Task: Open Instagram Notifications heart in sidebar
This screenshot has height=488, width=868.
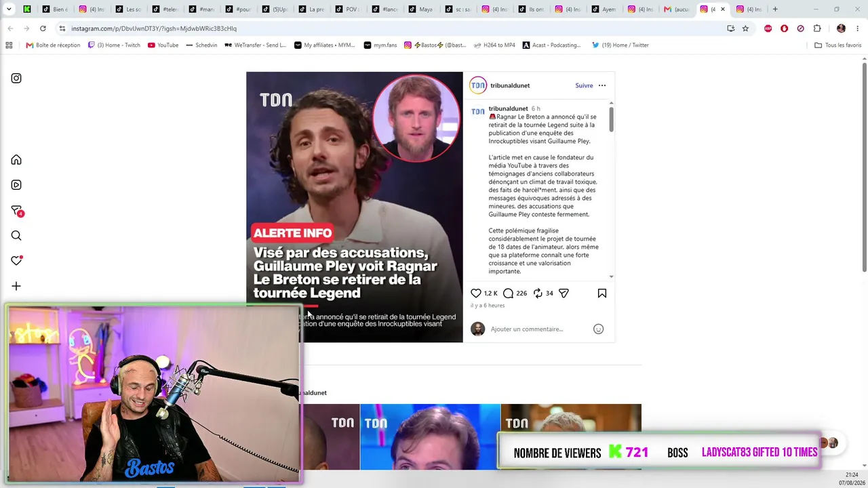Action: point(16,261)
